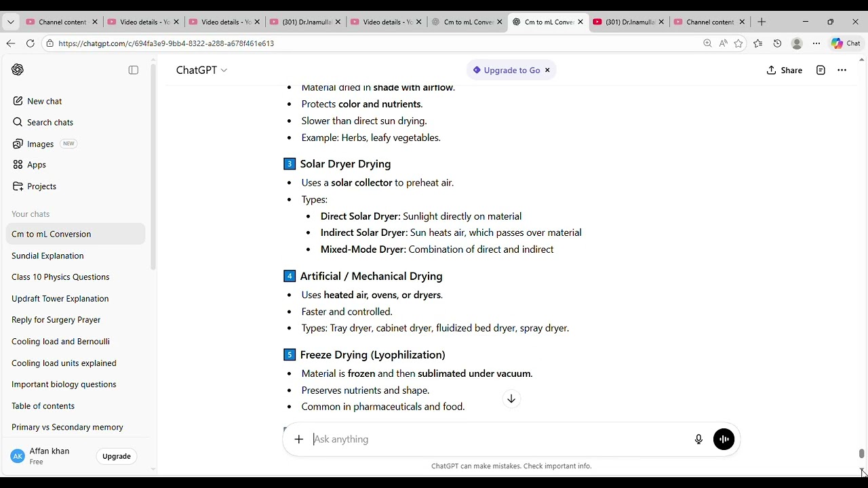The height and width of the screenshot is (488, 868).
Task: Add this page to favorites star icon
Action: coord(738,43)
